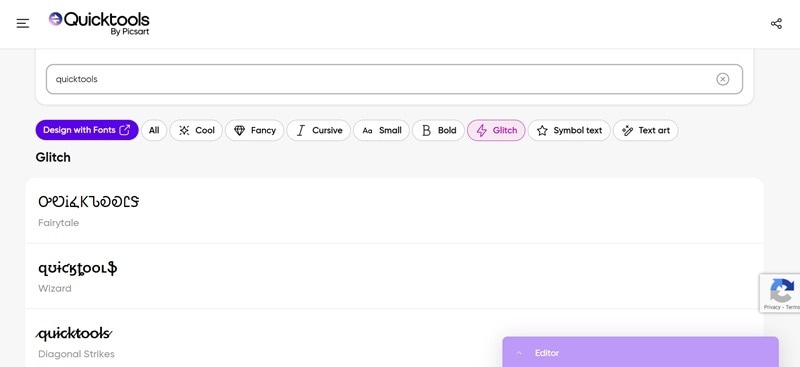800x367 pixels.
Task: Filter by Fancy fonts
Action: click(x=255, y=130)
